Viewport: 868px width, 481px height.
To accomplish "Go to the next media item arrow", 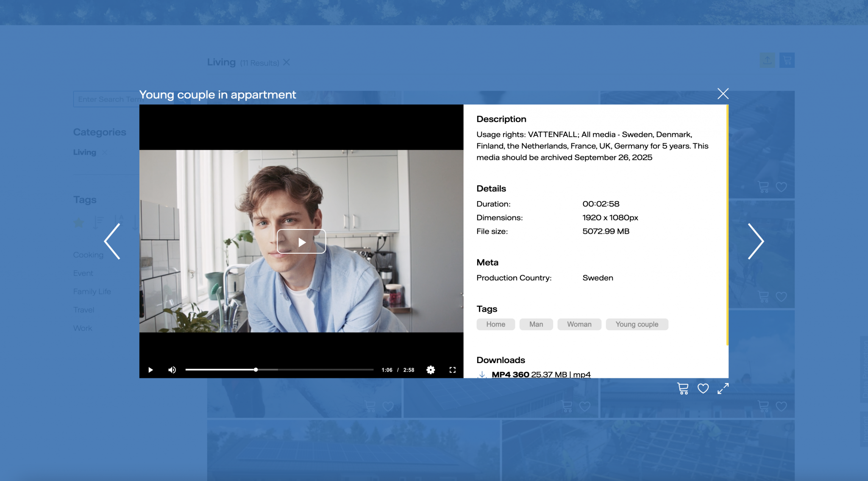I will tap(755, 241).
